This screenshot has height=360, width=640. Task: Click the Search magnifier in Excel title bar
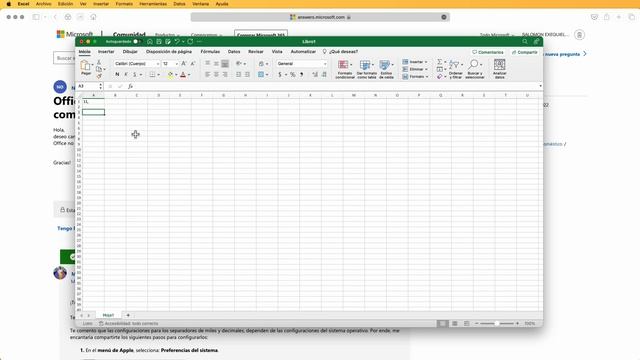(x=525, y=42)
